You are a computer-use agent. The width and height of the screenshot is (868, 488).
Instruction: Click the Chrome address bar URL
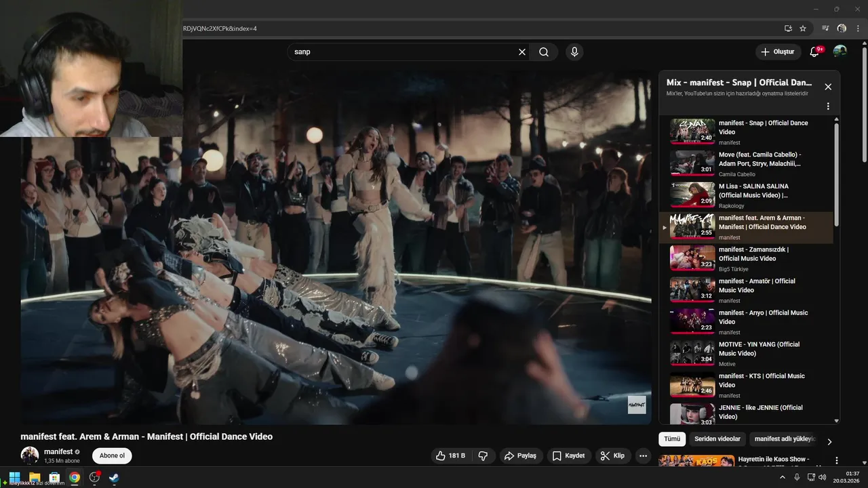(x=220, y=28)
